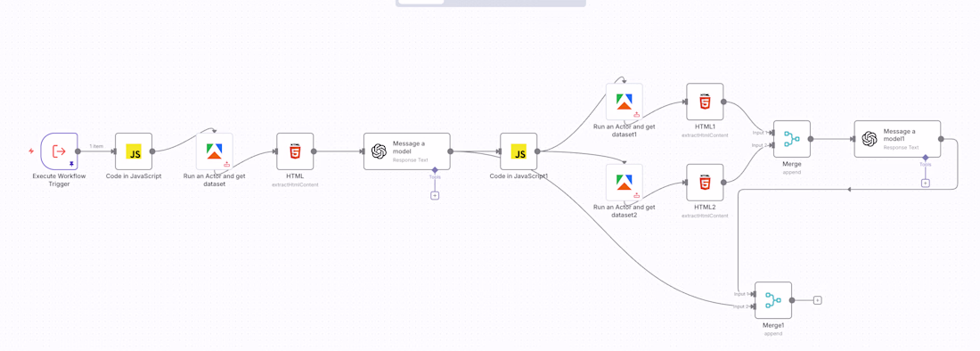This screenshot has height=351, width=980.
Task: Click the output dot of Code in JavaScript1
Action: tap(537, 151)
